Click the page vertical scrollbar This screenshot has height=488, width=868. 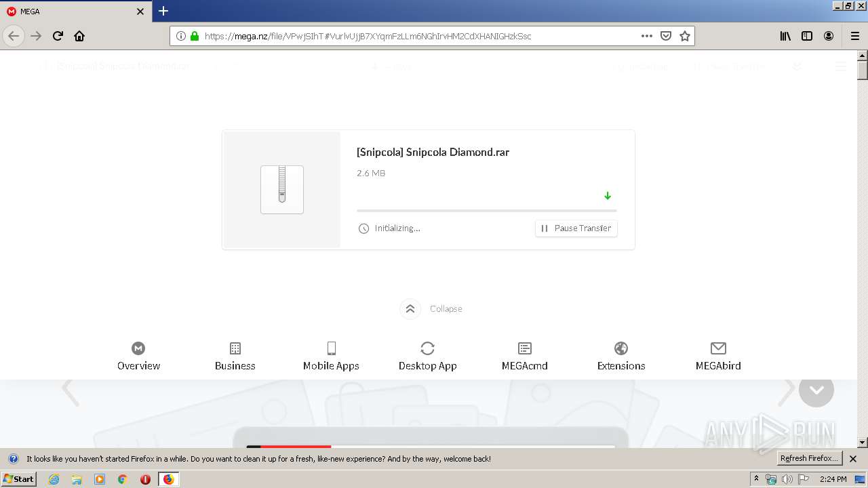pyautogui.click(x=863, y=249)
